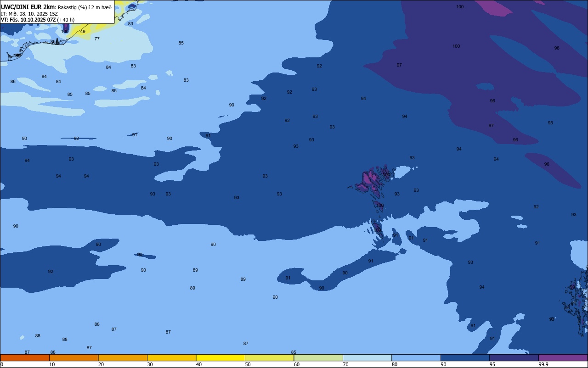This screenshot has width=588, height=368.
Task: Select the 'IT: Mið. 08. 10. 2025 15Z' line
Action: pos(29,14)
